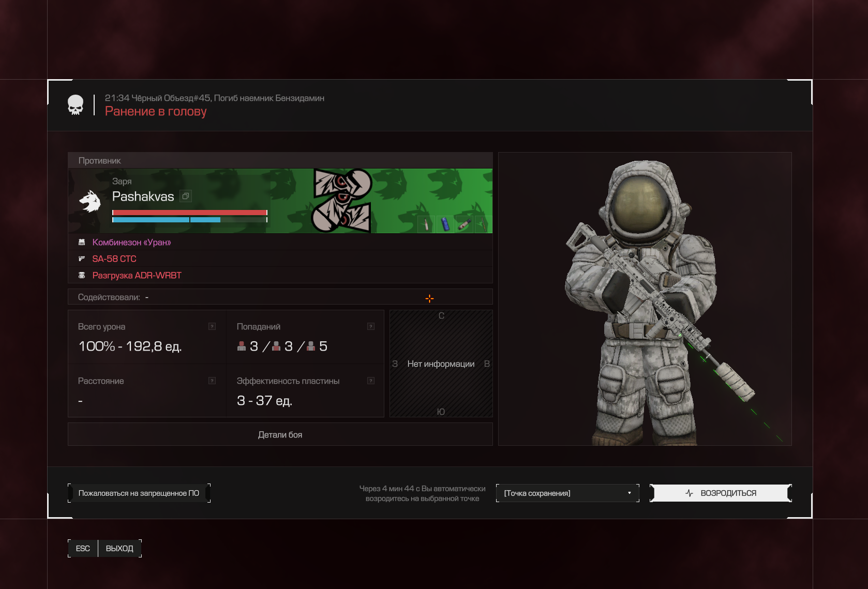Click the skull death icon in header
Image resolution: width=868 pixels, height=589 pixels.
(76, 105)
